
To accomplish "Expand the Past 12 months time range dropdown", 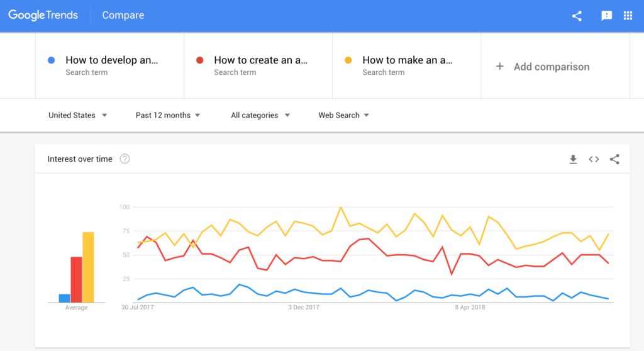I will 167,115.
